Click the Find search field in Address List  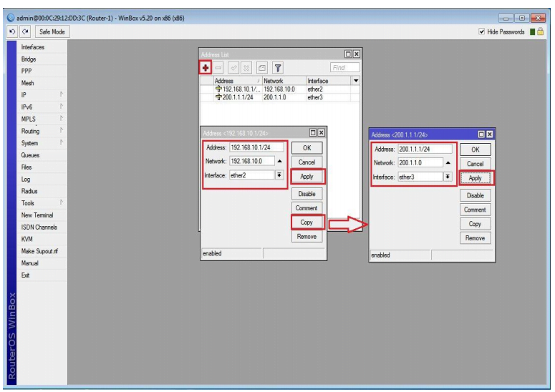point(345,67)
